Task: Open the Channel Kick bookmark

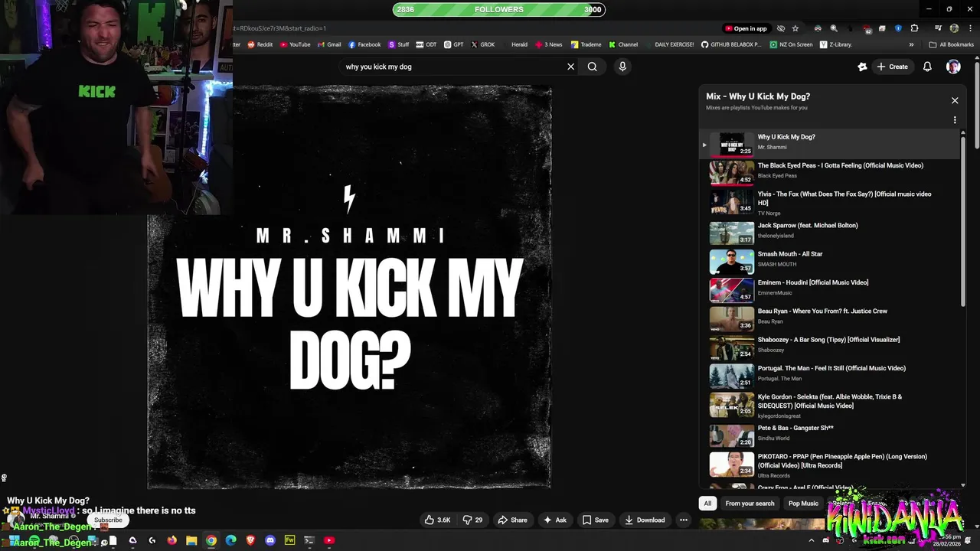Action: pyautogui.click(x=623, y=44)
